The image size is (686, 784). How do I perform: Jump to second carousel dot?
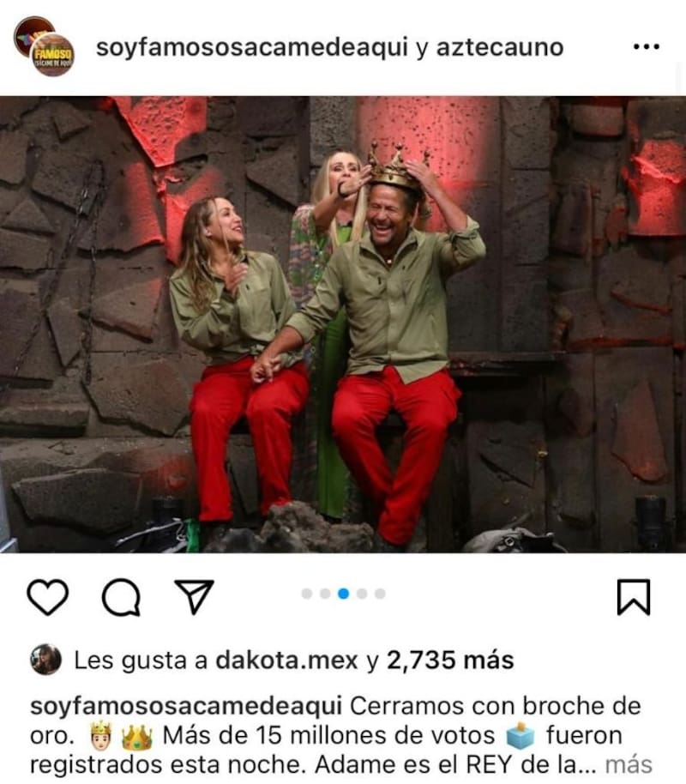click(325, 594)
